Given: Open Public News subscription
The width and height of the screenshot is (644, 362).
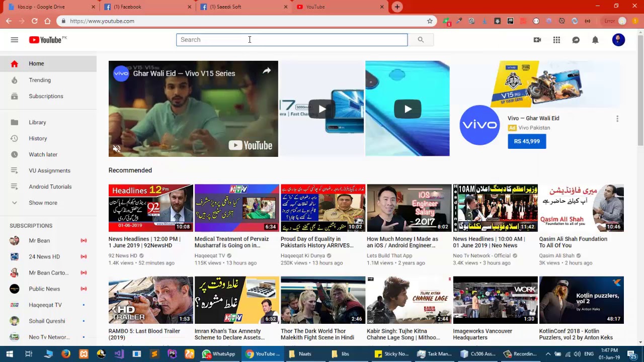Looking at the screenshot, I should click(48, 289).
